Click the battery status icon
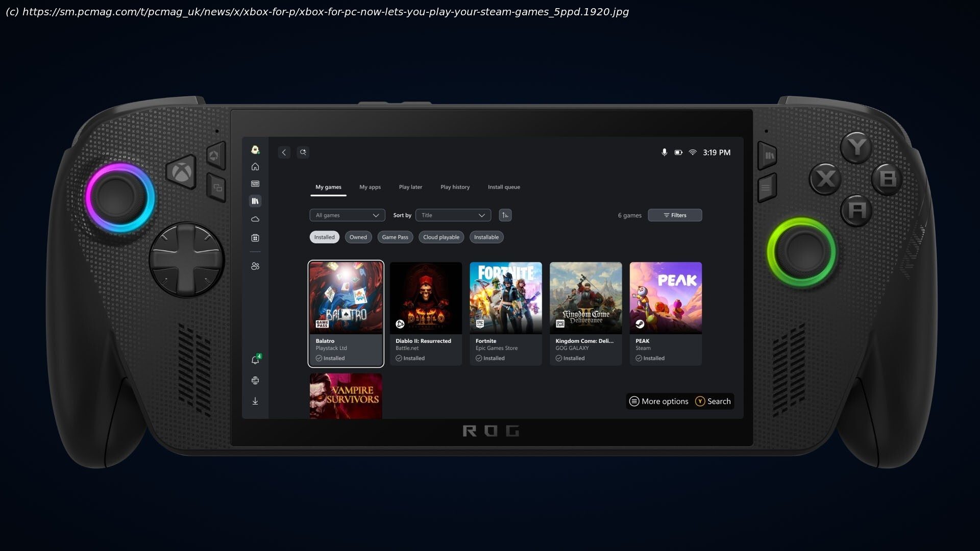 click(678, 153)
